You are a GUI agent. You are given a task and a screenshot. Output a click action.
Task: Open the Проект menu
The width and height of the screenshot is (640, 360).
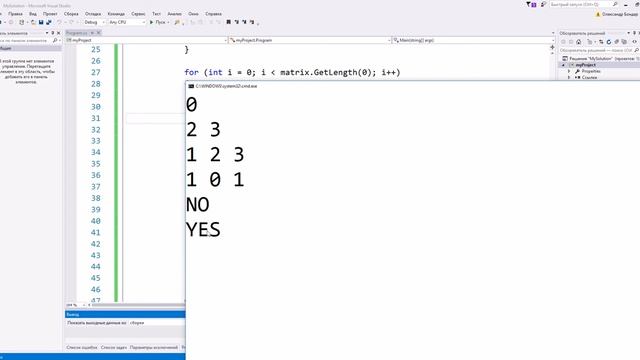point(50,14)
